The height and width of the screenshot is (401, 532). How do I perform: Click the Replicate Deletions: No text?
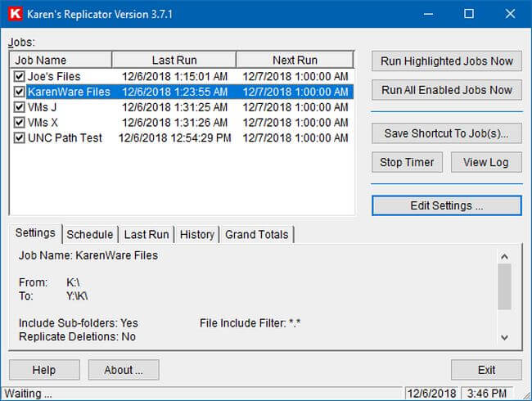78,336
